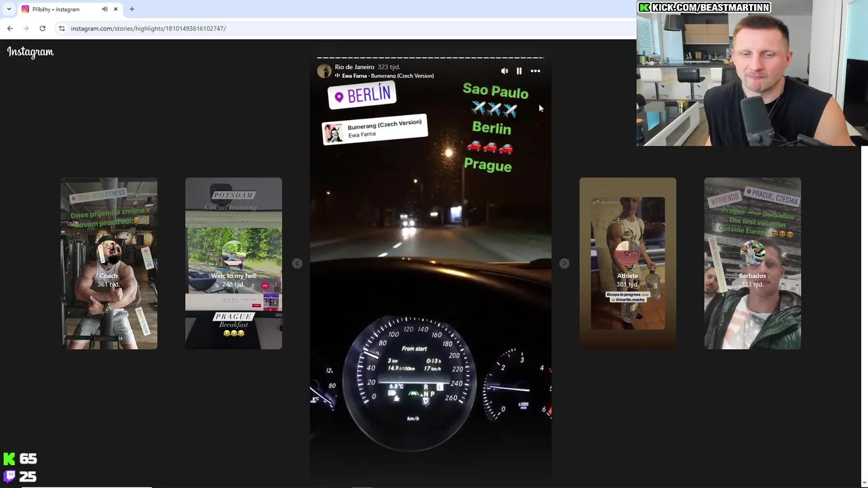Open the Barbados highlight thumbnail
The height and width of the screenshot is (488, 868).
tap(752, 264)
